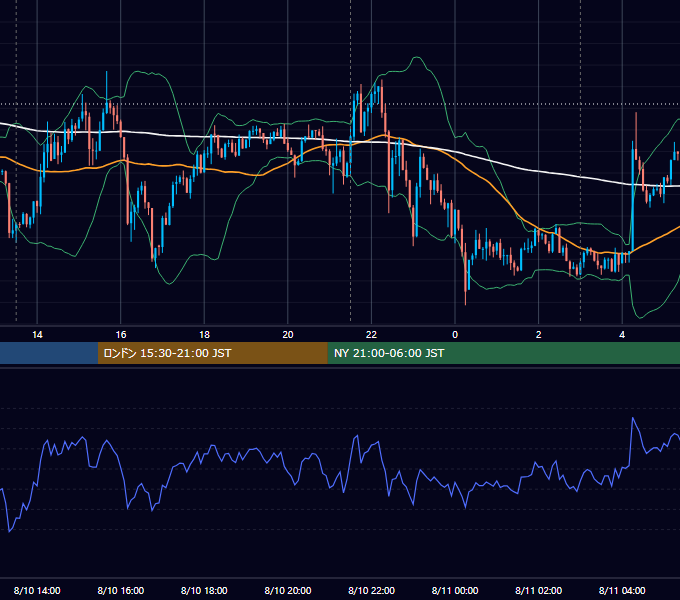Click the 8/10 20:00 date label
The height and width of the screenshot is (600, 680).
[x=288, y=590]
